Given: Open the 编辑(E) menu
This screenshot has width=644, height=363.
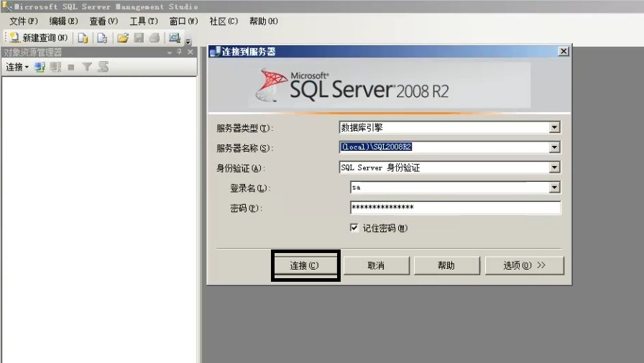Looking at the screenshot, I should 64,22.
